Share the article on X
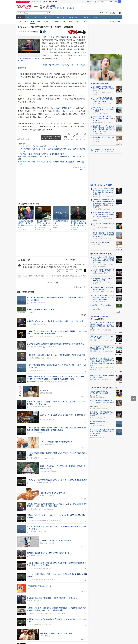Screen dimensions: 138x644 [41, 32]
